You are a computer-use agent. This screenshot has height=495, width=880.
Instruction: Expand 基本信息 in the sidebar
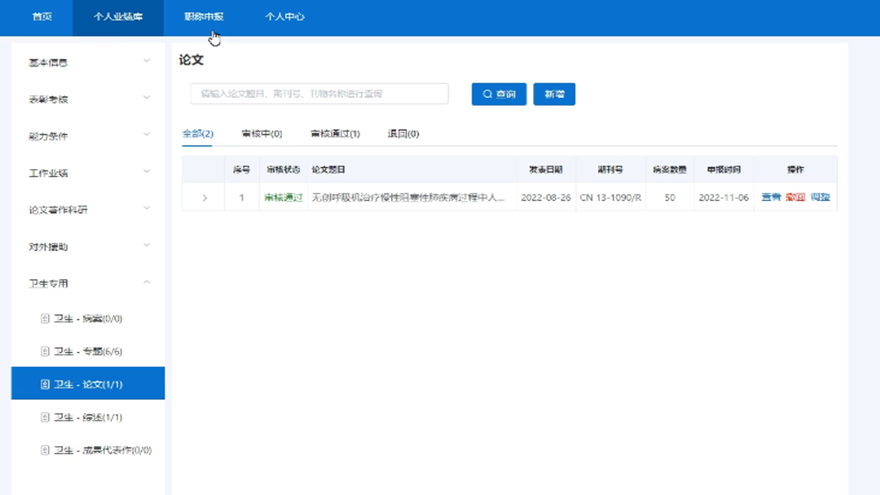coord(87,62)
